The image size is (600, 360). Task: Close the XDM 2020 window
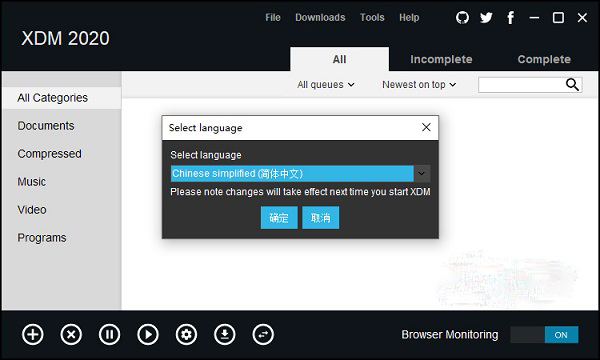point(582,18)
